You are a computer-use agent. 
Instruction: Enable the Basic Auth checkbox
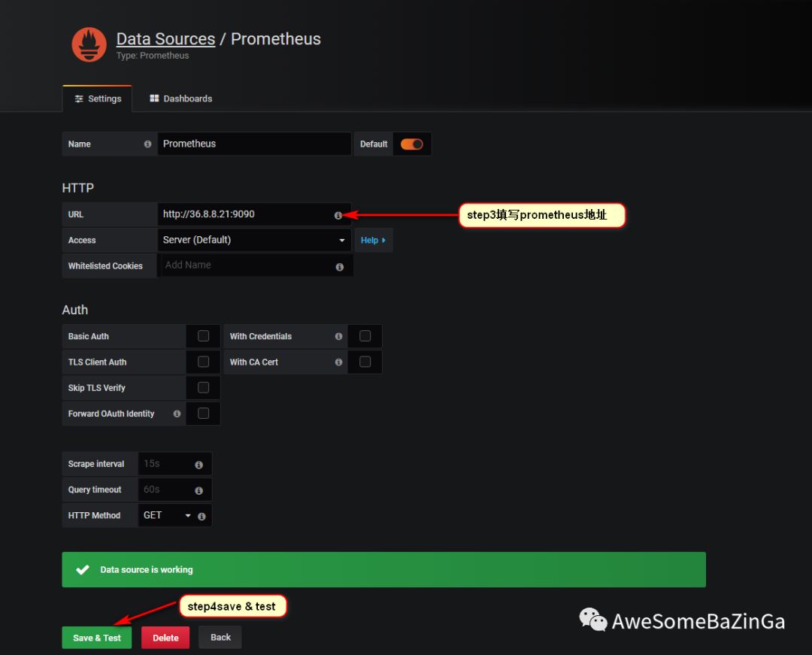[x=204, y=336]
